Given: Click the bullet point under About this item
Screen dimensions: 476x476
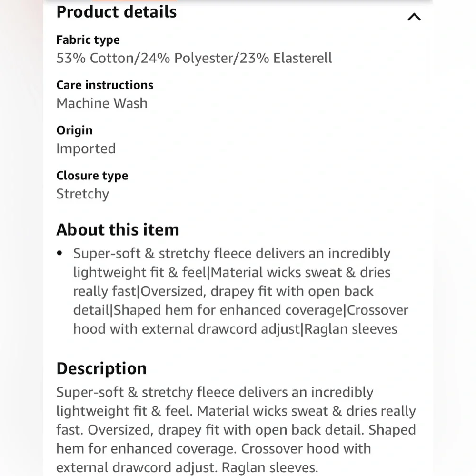Looking at the screenshot, I should click(59, 253).
